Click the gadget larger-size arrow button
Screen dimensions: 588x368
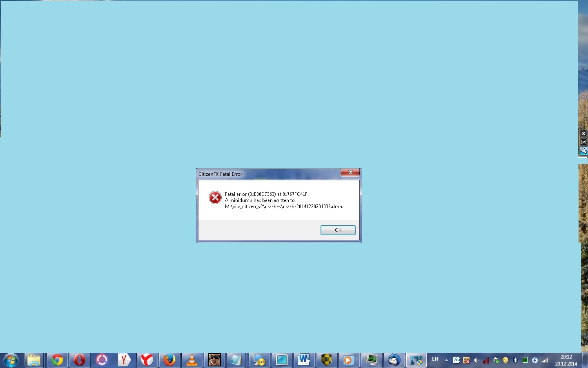[584, 142]
